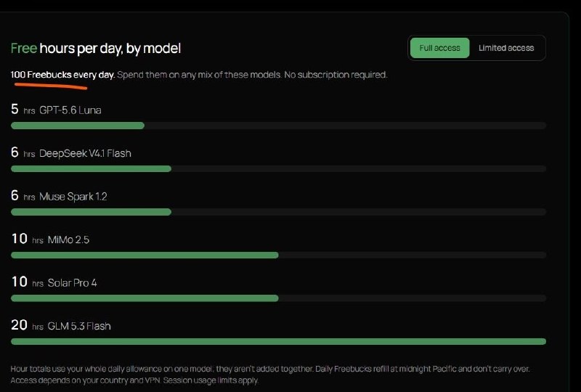Select the Muse Spark 1.2 label
Screen dimensions: 581x392
pyautogui.click(x=73, y=197)
